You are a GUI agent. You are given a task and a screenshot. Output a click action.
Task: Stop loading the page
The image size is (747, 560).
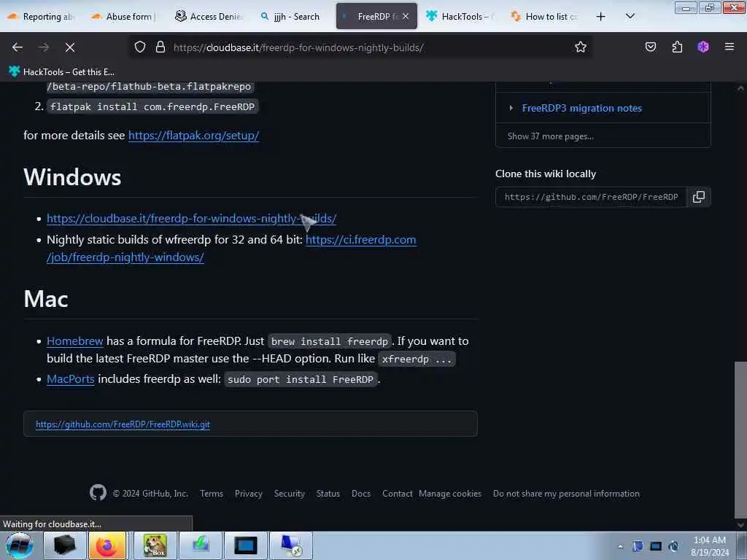click(70, 47)
